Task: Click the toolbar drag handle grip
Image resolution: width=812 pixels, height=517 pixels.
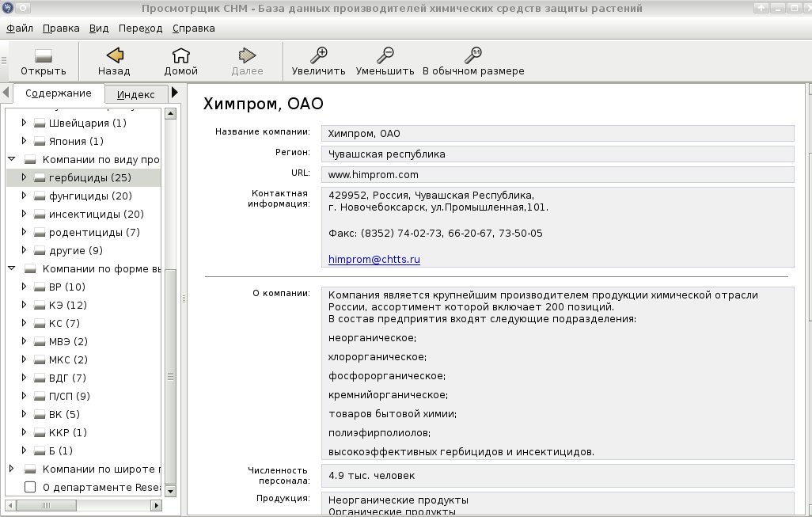Action: click(4, 61)
